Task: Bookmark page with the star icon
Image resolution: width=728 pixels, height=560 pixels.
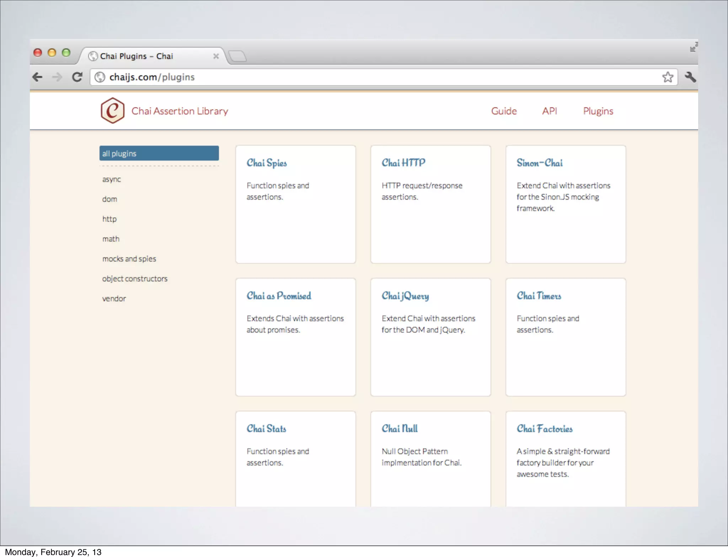Action: click(x=668, y=77)
